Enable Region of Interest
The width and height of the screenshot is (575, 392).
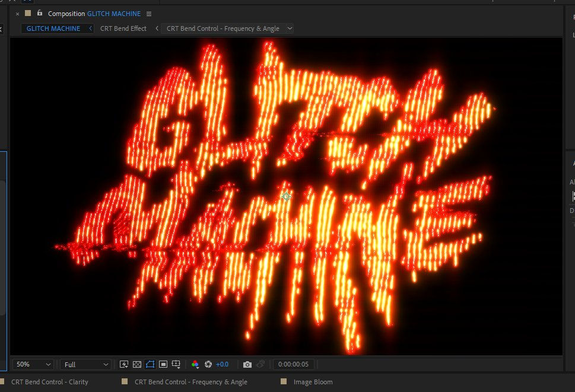point(163,364)
